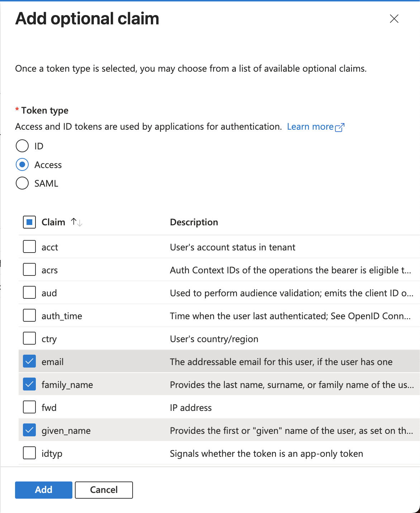
Task: Tick the aud claim checkbox
Action: 29,293
